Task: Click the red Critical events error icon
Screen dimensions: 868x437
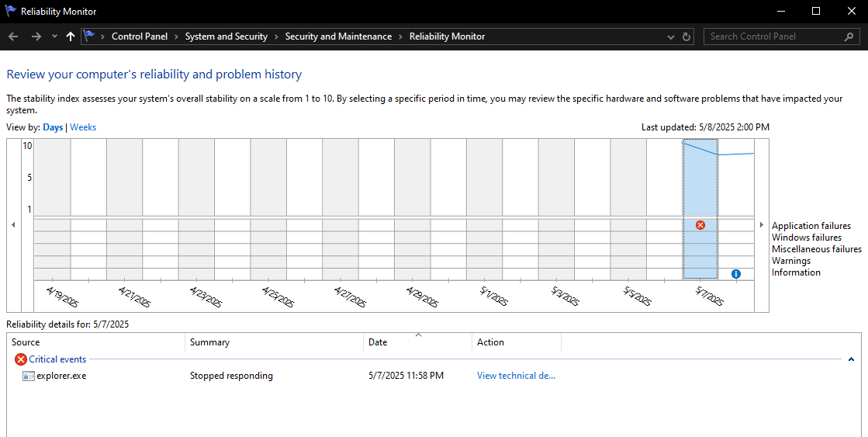Action: coord(21,359)
